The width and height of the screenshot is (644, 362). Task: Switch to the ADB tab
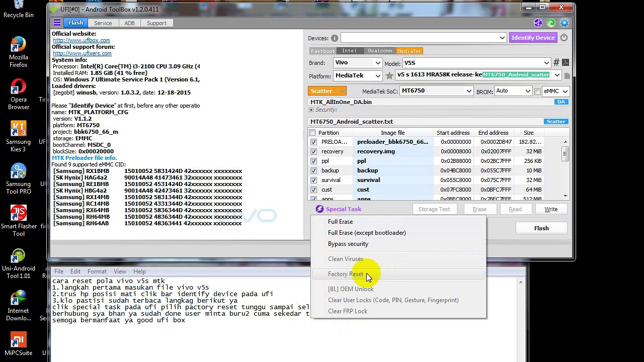[129, 23]
